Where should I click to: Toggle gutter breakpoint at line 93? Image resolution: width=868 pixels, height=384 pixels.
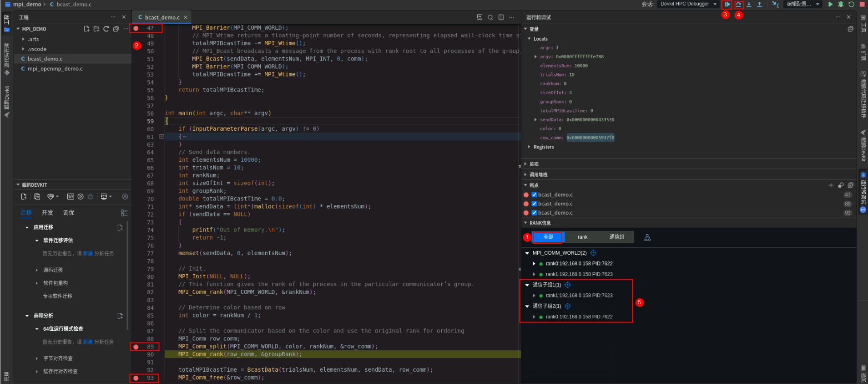coord(136,378)
